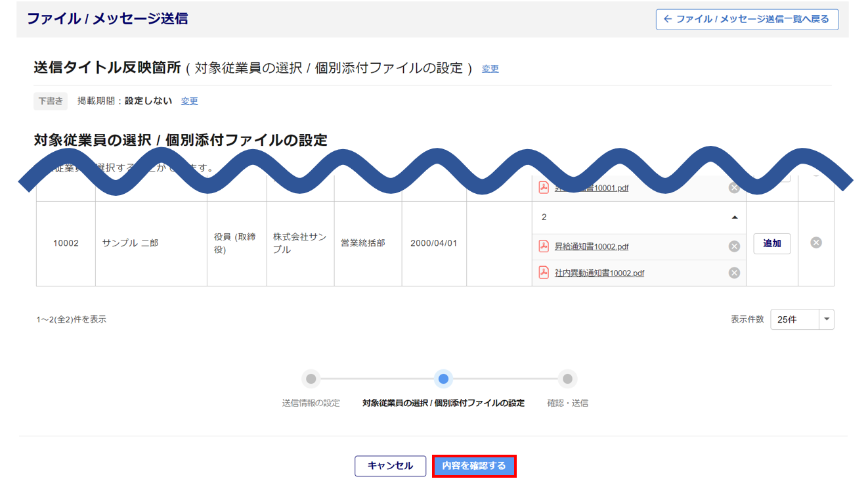
Task: Remove 昇給通知書10002.pdf with its X icon
Action: (734, 246)
